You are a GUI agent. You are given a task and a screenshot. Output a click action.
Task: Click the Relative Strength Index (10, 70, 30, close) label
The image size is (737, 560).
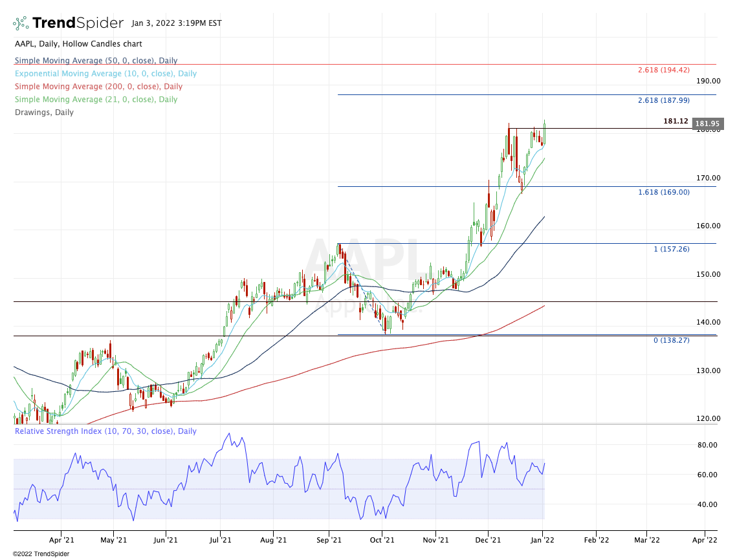pyautogui.click(x=105, y=431)
